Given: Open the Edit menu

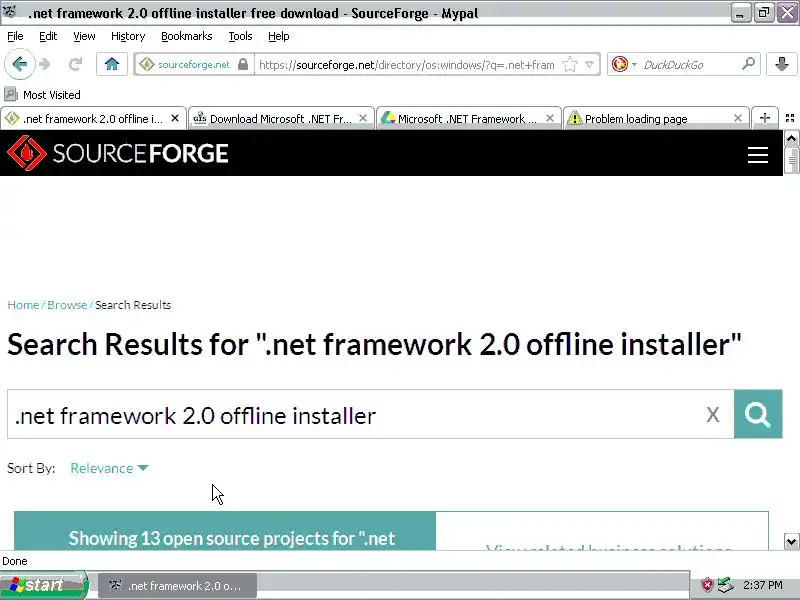Looking at the screenshot, I should tap(48, 36).
